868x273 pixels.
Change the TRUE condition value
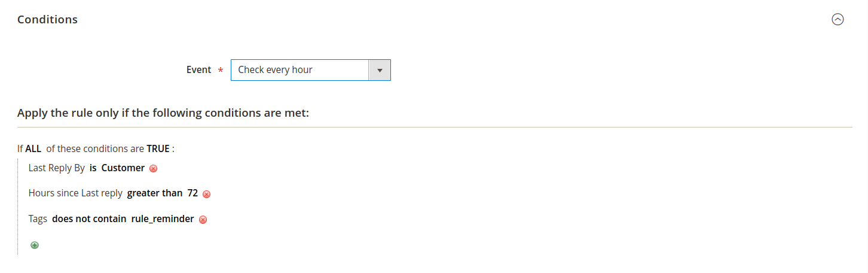158,149
